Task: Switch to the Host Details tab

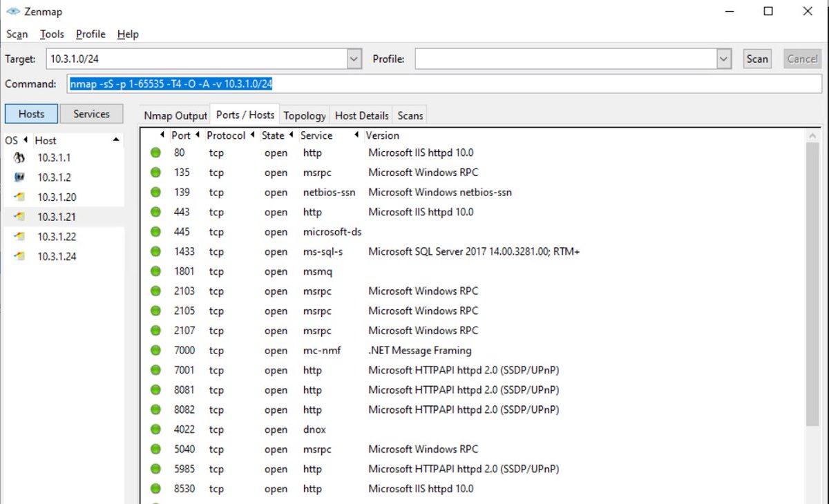Action: tap(362, 115)
